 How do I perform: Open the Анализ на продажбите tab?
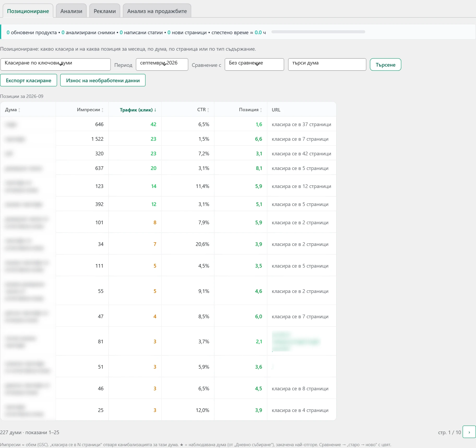coord(157,11)
